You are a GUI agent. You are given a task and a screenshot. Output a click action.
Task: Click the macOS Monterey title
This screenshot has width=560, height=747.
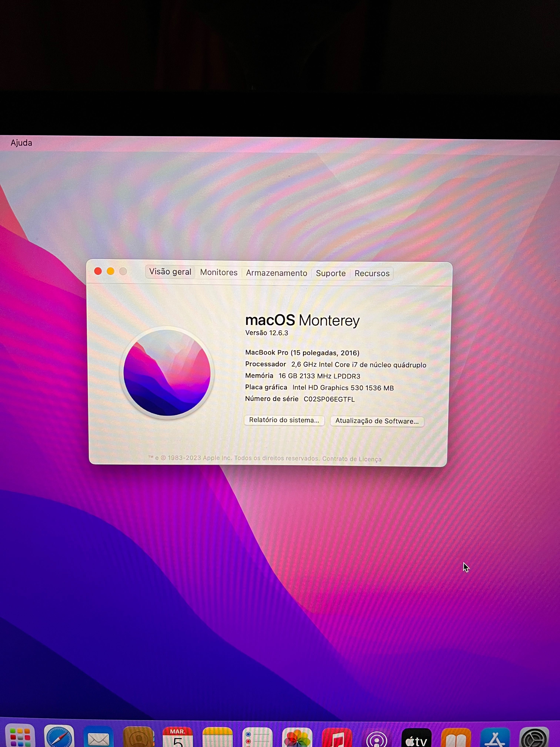(302, 321)
